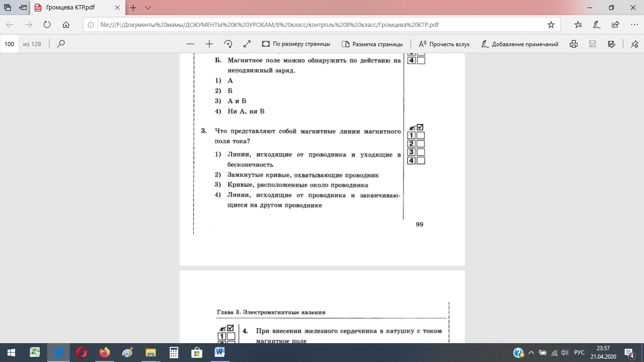
Task: Pin the PDF toolbar
Action: tap(634, 44)
